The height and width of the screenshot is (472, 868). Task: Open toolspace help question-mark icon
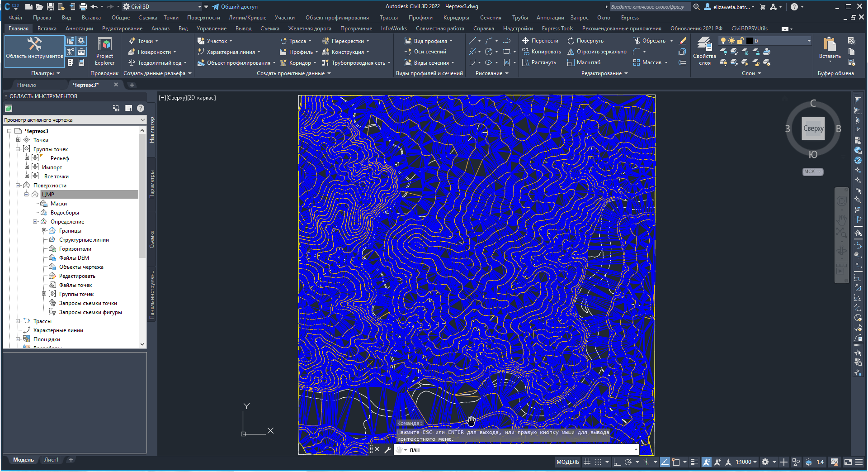[141, 108]
